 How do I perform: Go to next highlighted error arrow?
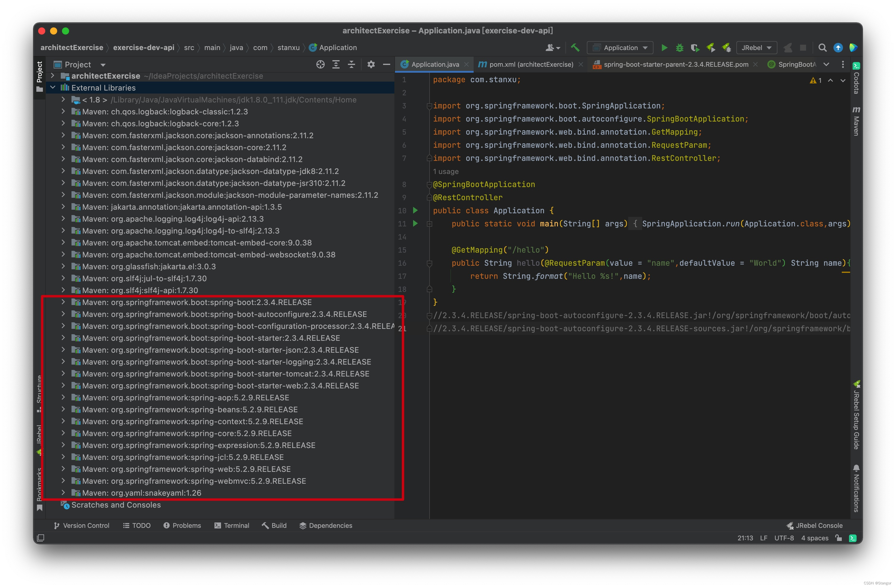pyautogui.click(x=843, y=80)
